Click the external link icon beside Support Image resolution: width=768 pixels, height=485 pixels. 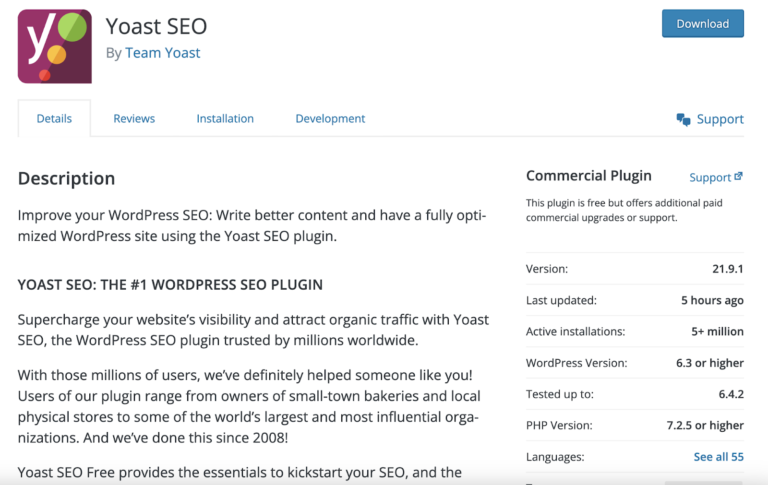(738, 176)
